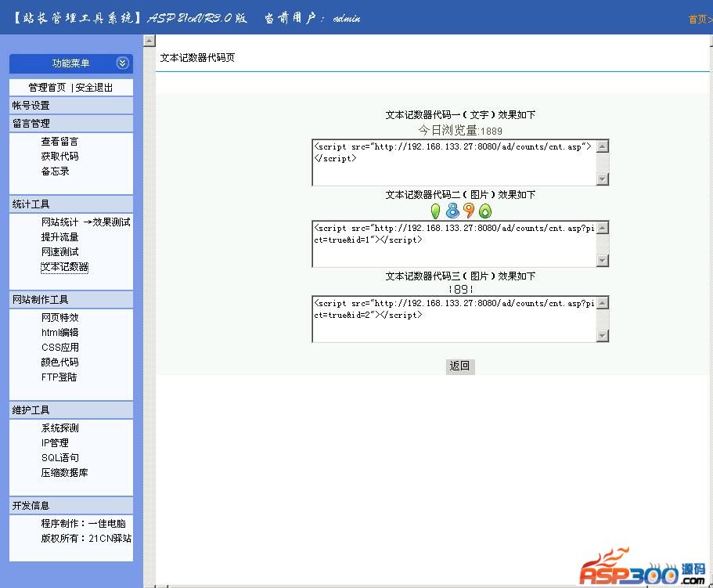
Task: Click the orange digit 9 counter image
Action: pyautogui.click(x=468, y=211)
